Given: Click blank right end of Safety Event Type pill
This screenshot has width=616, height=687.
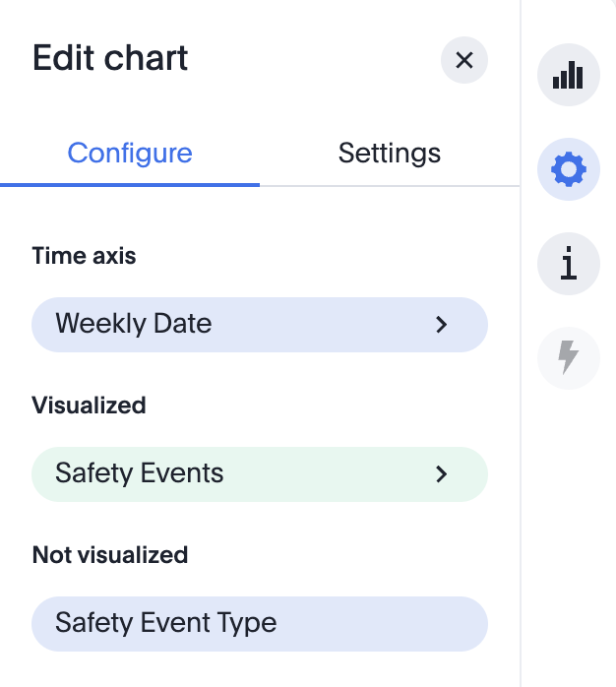Looking at the screenshot, I should pyautogui.click(x=433, y=623).
